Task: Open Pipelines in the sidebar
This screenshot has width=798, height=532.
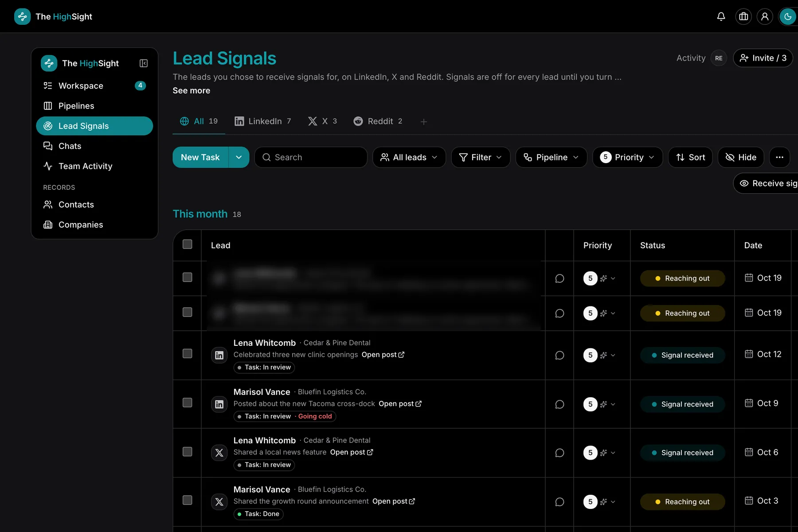Action: 94,106
